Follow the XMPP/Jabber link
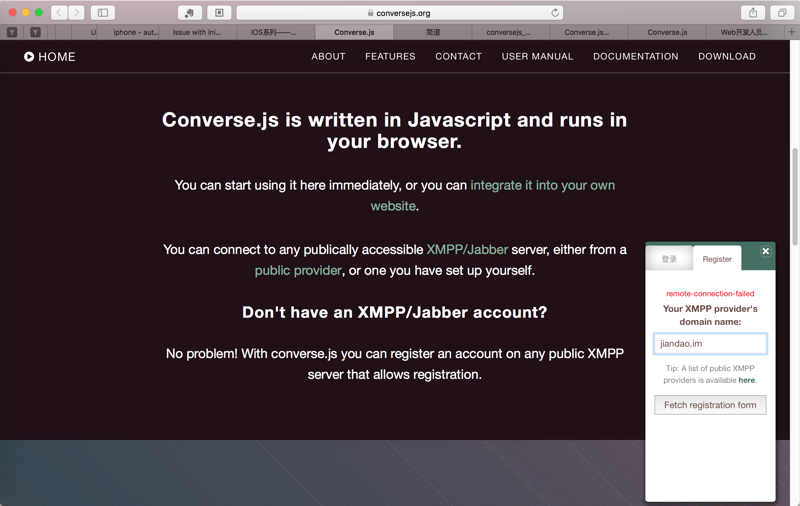Viewport: 800px width, 506px height. tap(467, 249)
